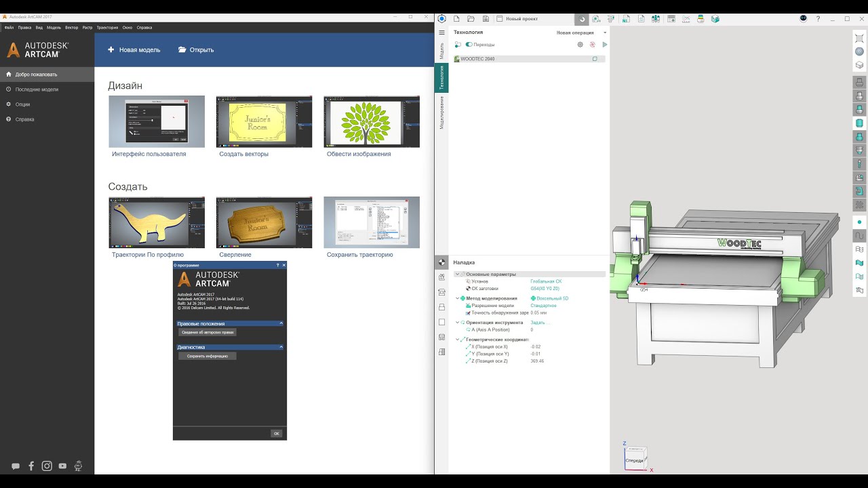Click the Новая модель button
The height and width of the screenshot is (488, 868).
point(134,49)
